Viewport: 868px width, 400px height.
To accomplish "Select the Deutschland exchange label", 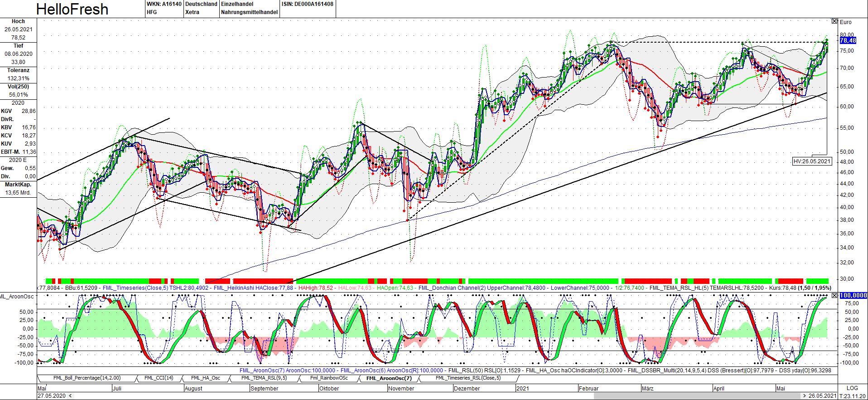I will (201, 4).
